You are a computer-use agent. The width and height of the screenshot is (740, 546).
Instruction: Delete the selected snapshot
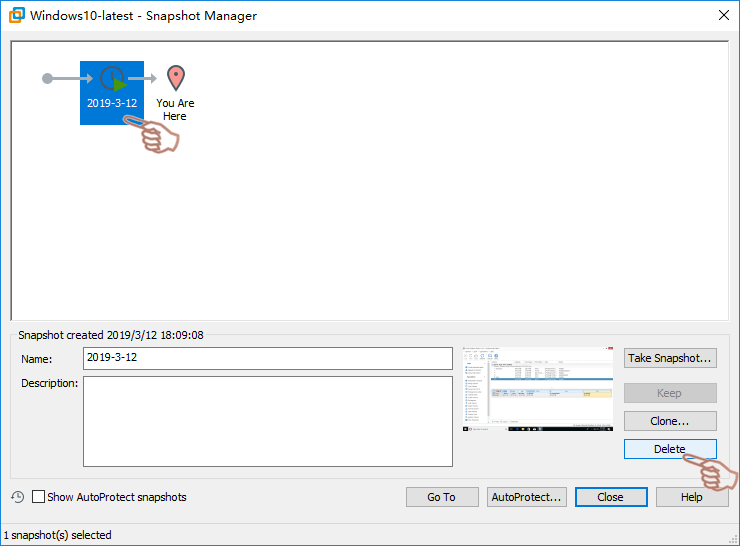(669, 449)
